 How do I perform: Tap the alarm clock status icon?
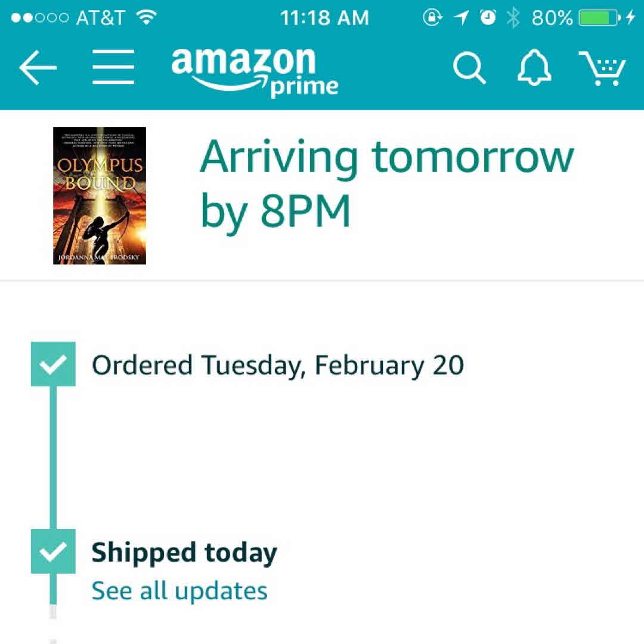[x=488, y=17]
